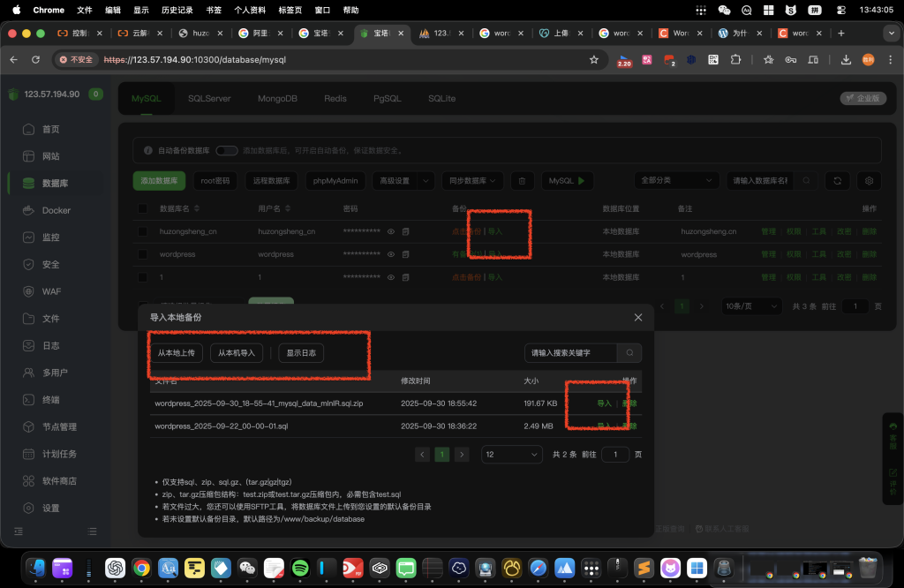Open the 终端 terminal item in sidebar
The height and width of the screenshot is (588, 904).
[x=51, y=400]
